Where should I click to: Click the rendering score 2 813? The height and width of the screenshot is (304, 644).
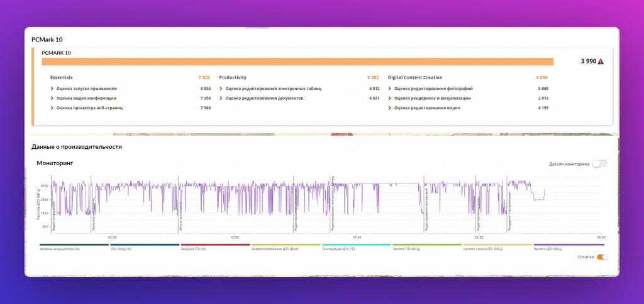tap(543, 99)
